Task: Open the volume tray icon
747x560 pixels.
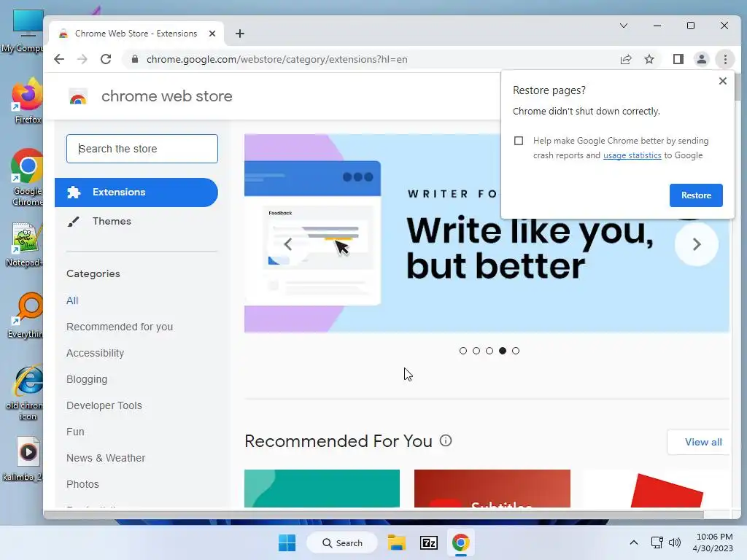Action: tap(675, 542)
